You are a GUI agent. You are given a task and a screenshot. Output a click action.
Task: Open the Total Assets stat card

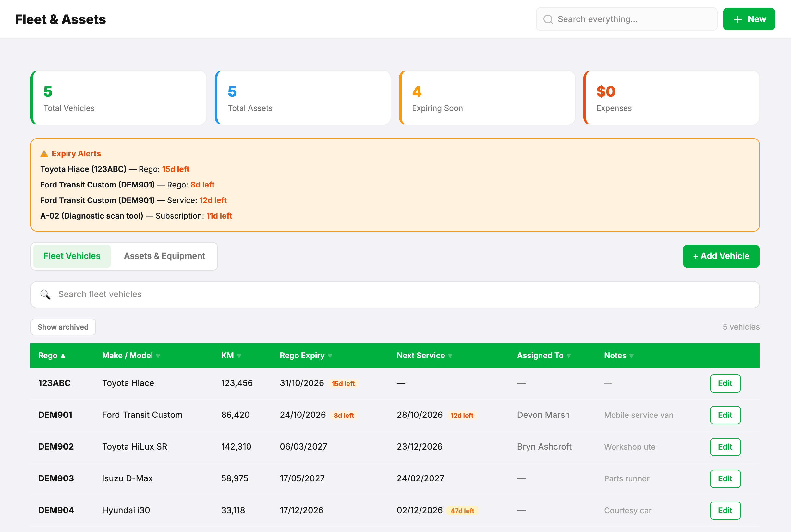tap(303, 98)
